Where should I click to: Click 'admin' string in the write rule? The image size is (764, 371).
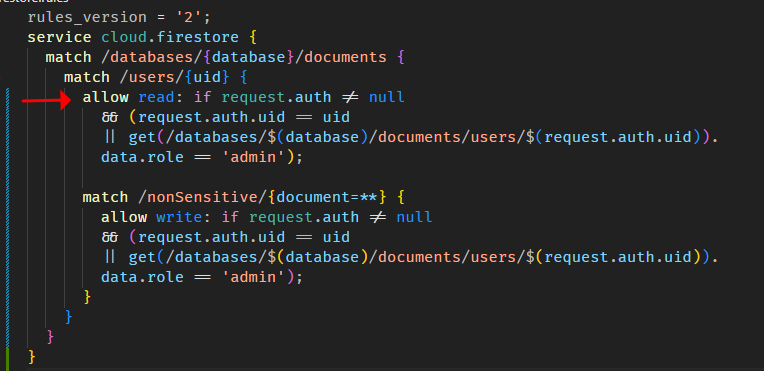253,277
